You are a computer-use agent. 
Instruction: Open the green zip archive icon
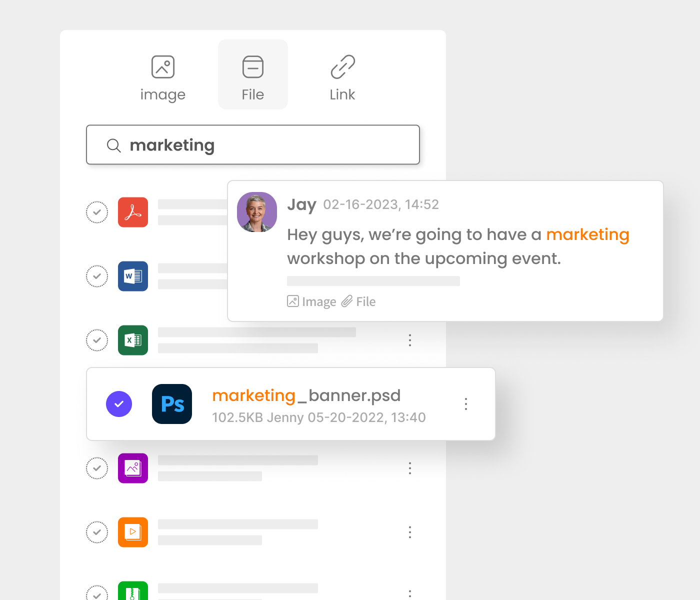pyautogui.click(x=133, y=591)
